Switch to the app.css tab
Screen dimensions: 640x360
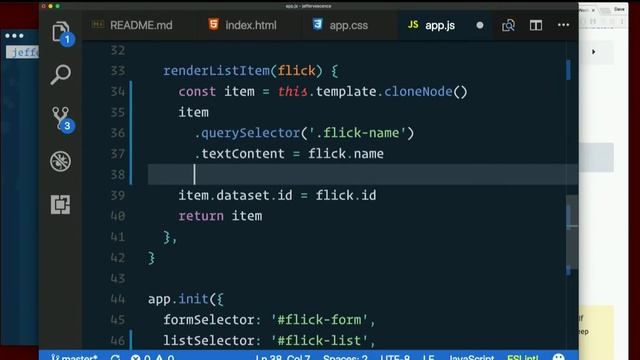click(341, 25)
